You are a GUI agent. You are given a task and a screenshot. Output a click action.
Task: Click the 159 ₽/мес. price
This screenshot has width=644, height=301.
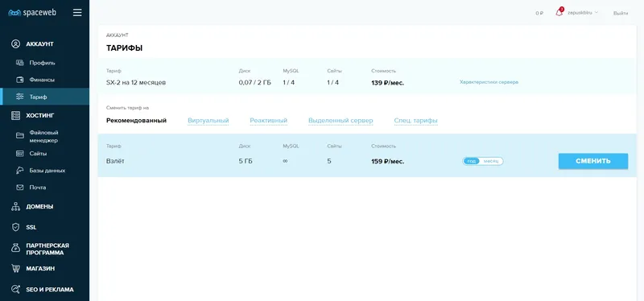pyautogui.click(x=387, y=162)
